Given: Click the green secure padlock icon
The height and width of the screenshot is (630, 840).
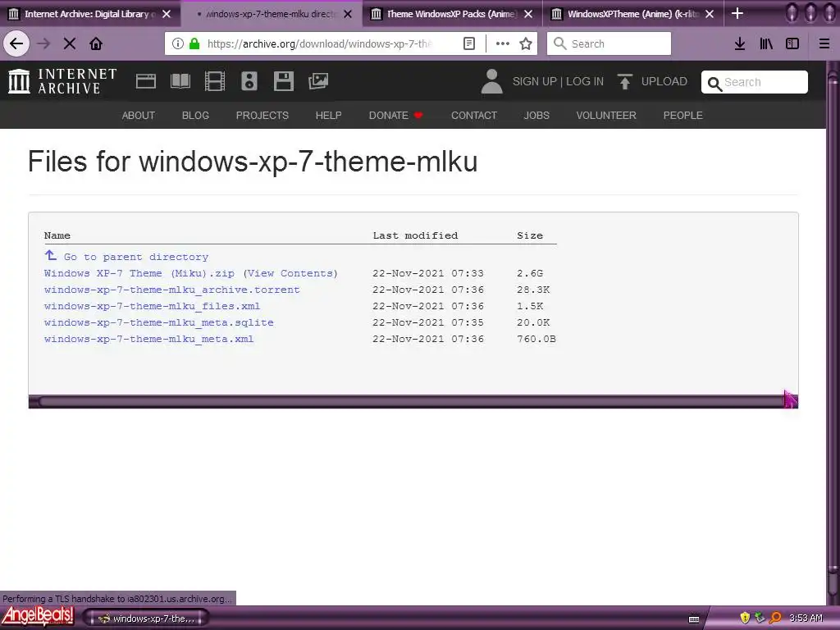Looking at the screenshot, I should click(194, 44).
